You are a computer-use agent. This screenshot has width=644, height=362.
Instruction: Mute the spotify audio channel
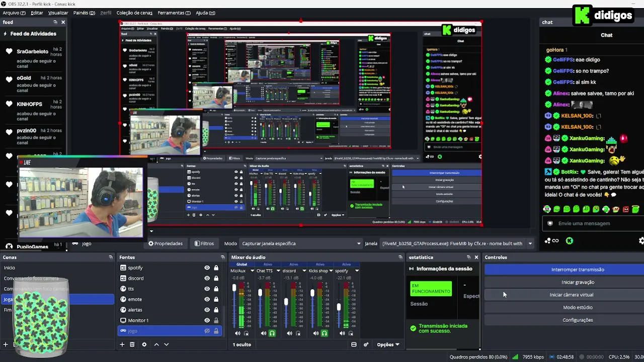click(342, 333)
